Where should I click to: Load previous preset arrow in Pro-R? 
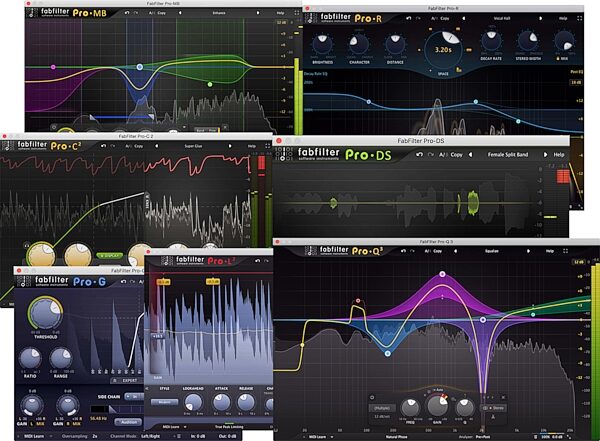tap(464, 18)
